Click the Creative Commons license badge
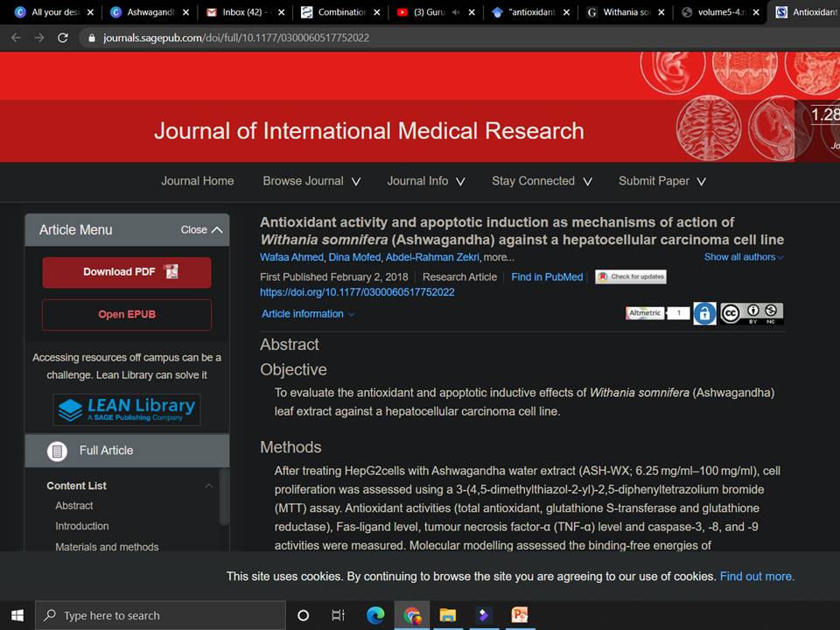This screenshot has height=630, width=840. tap(751, 313)
